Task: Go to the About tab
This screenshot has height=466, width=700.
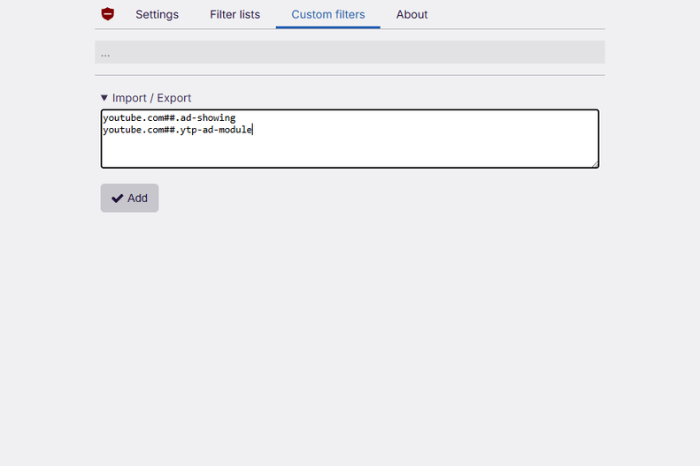Action: [x=412, y=14]
